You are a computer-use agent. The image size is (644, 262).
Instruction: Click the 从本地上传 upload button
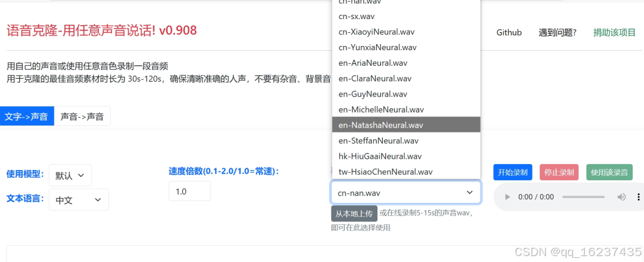[354, 214]
